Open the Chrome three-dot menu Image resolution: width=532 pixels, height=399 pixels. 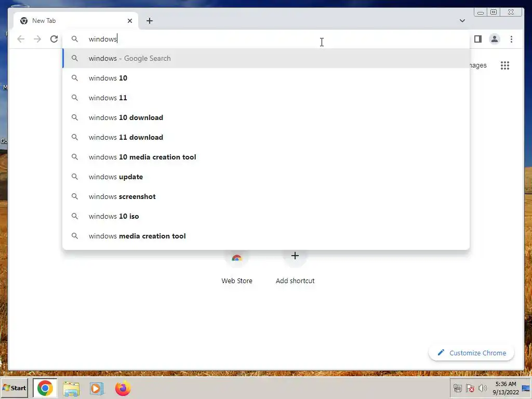pos(511,39)
